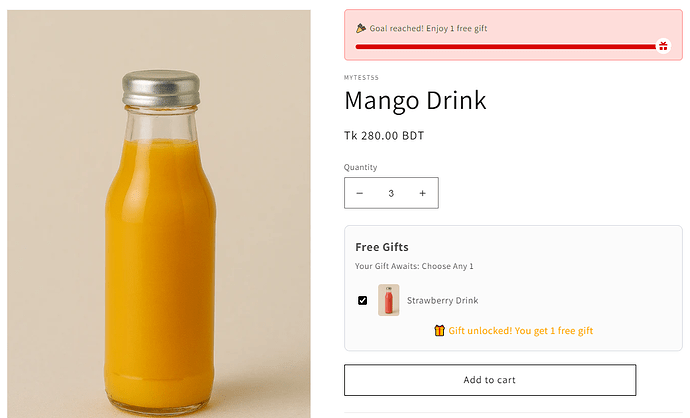
Task: Increase quantity with the plus icon
Action: point(423,193)
